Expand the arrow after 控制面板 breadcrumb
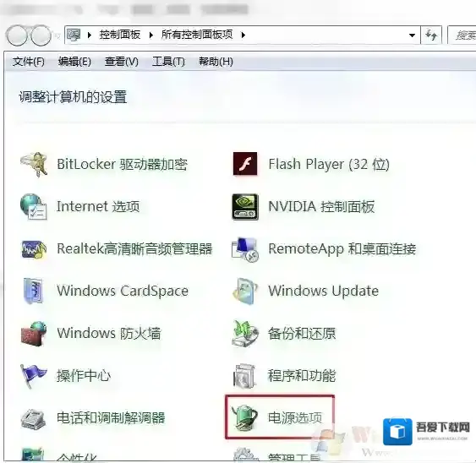The height and width of the screenshot is (463, 476). 150,35
